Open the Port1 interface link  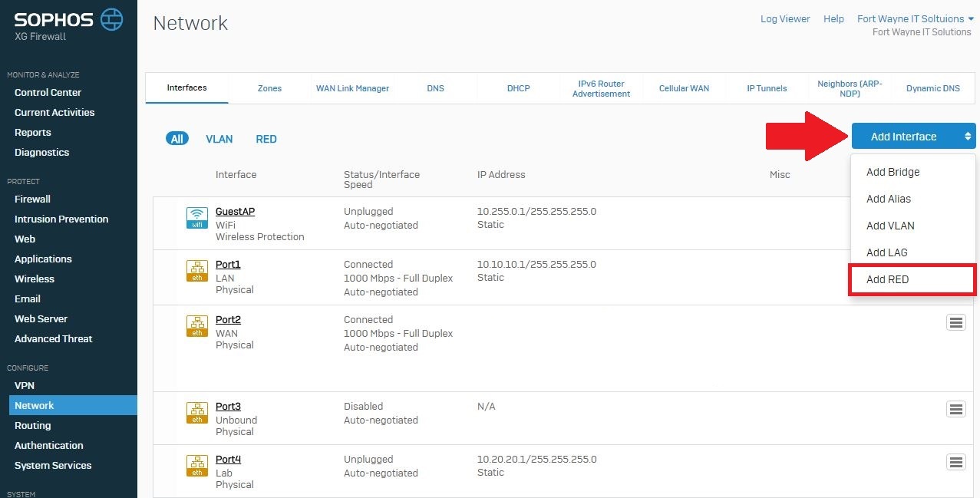(228, 264)
